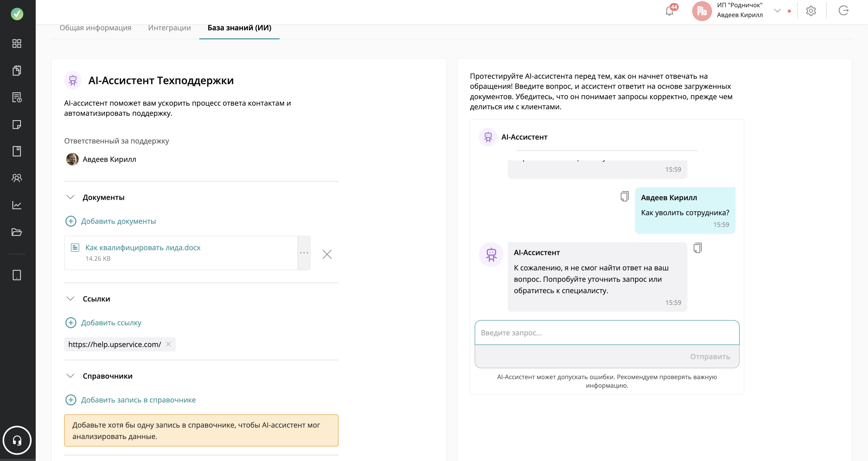Screen dimensions: 868x461
Task: Open the folder icon in sidebar
Action: click(x=17, y=232)
